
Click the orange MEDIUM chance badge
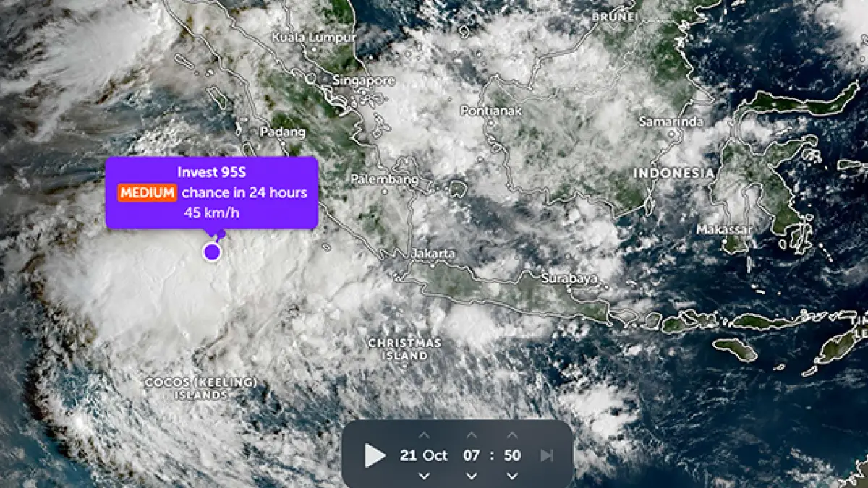pos(148,192)
